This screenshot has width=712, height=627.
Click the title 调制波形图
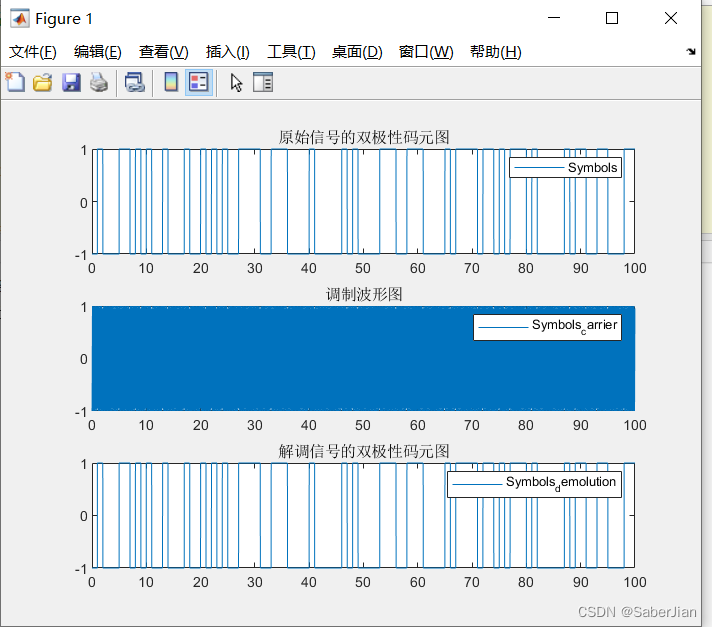(364, 294)
